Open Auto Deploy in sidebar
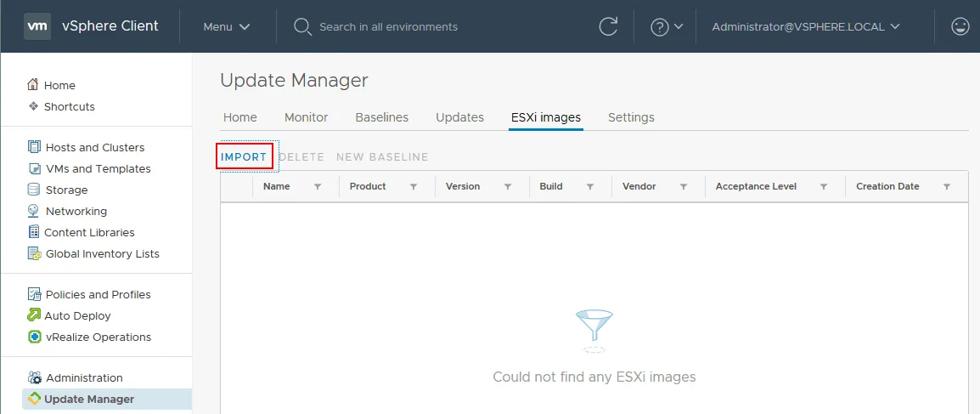980x414 pixels. pyautogui.click(x=77, y=316)
